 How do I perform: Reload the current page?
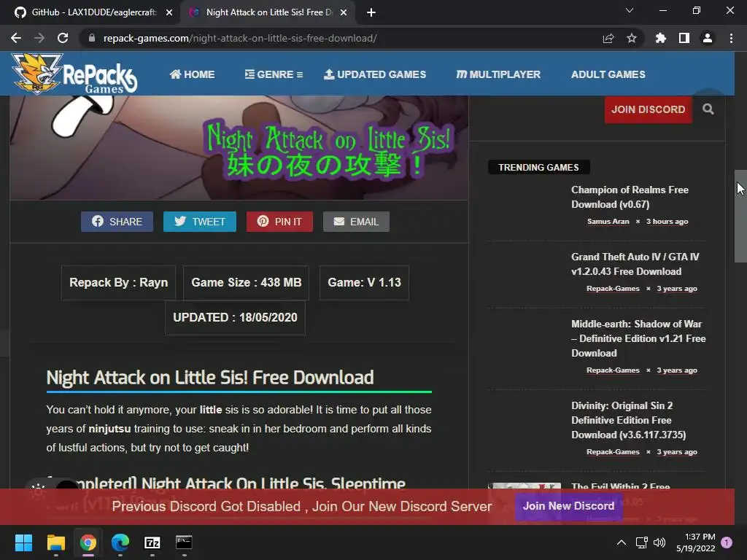63,38
